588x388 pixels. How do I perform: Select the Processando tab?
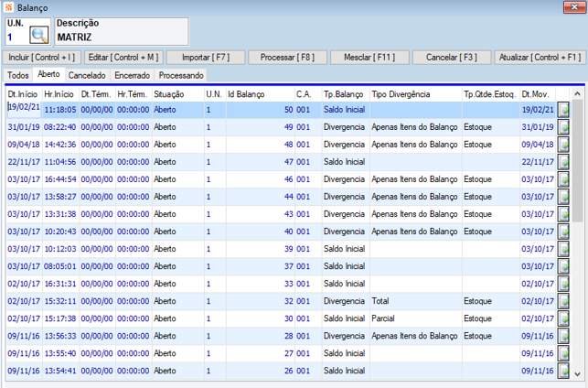[x=181, y=75]
